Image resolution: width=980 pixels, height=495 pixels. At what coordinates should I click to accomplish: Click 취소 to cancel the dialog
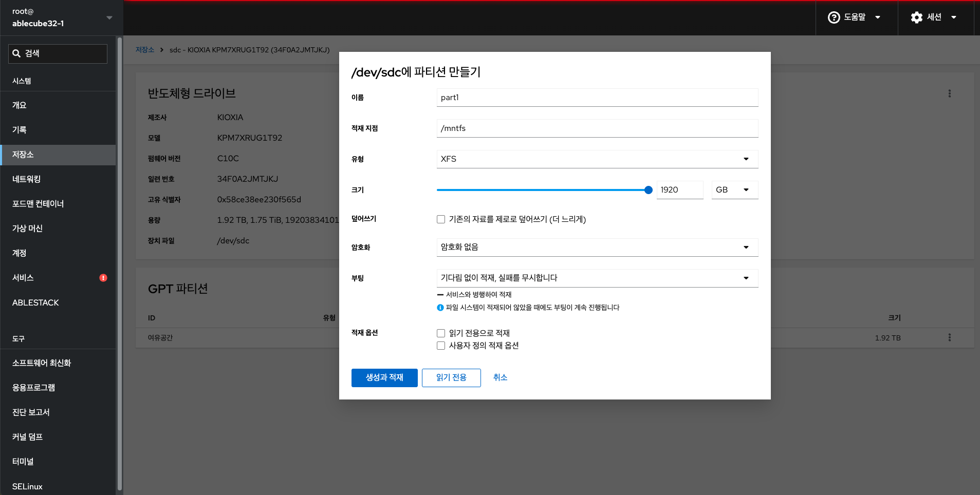pyautogui.click(x=500, y=377)
